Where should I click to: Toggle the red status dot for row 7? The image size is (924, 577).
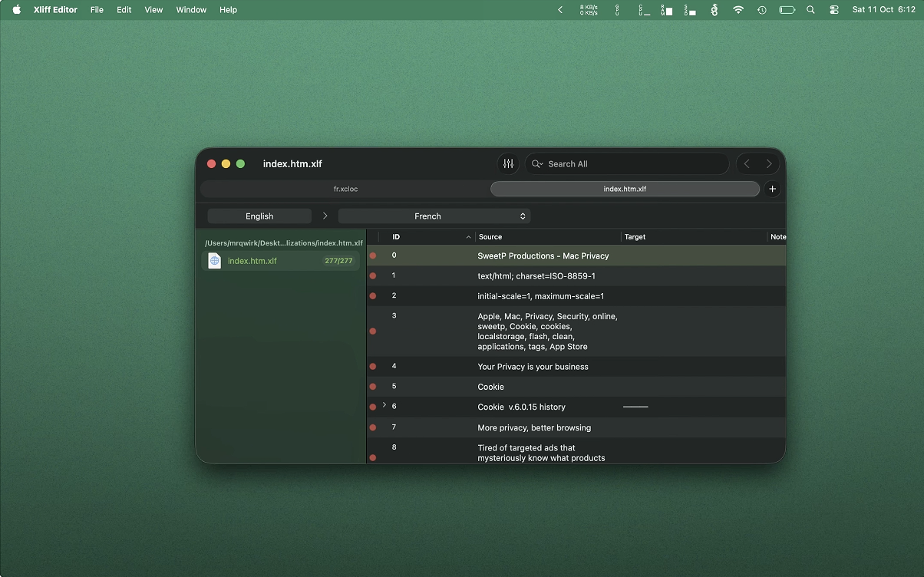click(x=373, y=427)
